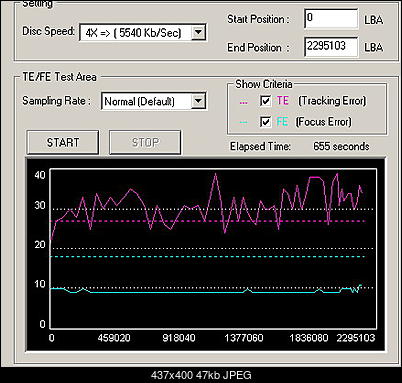Click the graph x-axis label 2295103
Viewport: 402px width, 383px height.
tap(356, 338)
